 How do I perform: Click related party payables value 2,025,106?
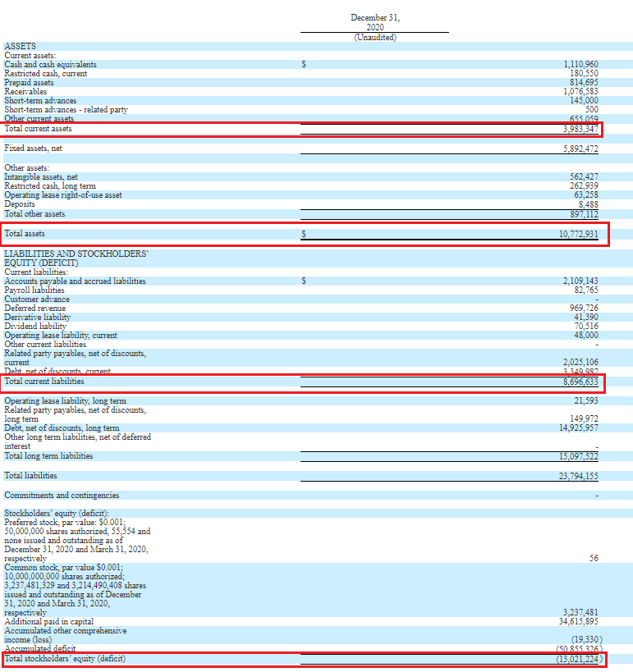click(x=580, y=362)
